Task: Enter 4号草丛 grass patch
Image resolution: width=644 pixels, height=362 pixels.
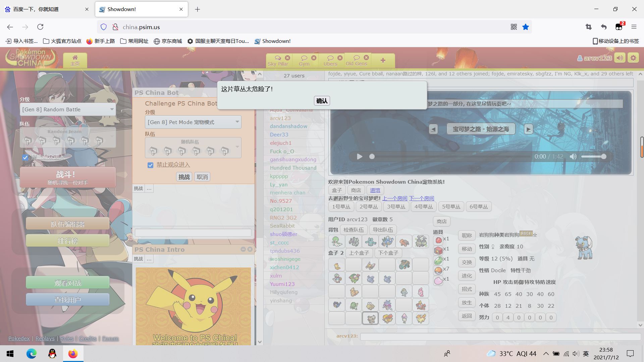Action: 424,207
